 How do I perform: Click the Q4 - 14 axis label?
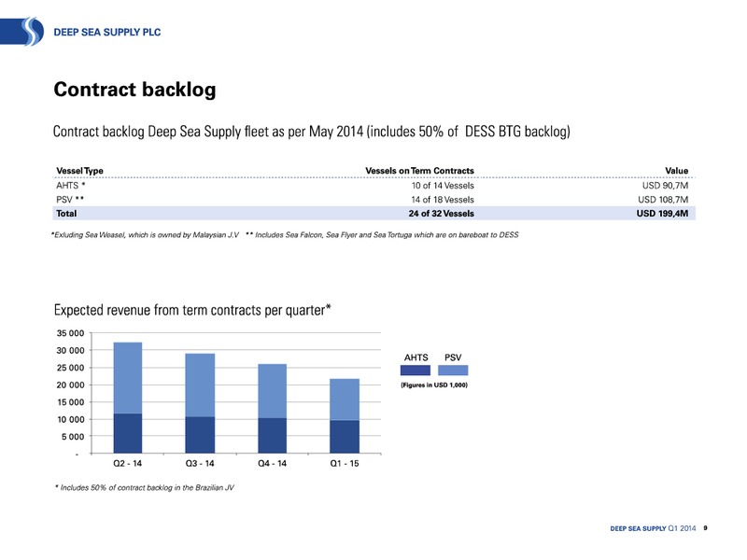273,463
